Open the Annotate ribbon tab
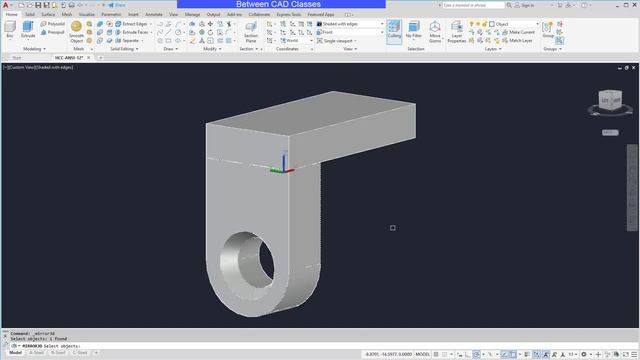Image resolution: width=640 pixels, height=360 pixels. coord(153,14)
